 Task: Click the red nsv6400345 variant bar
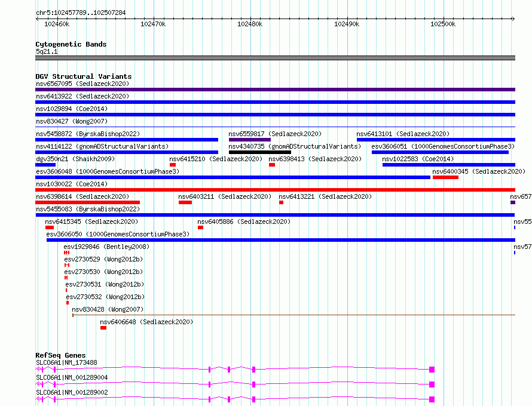[445, 177]
